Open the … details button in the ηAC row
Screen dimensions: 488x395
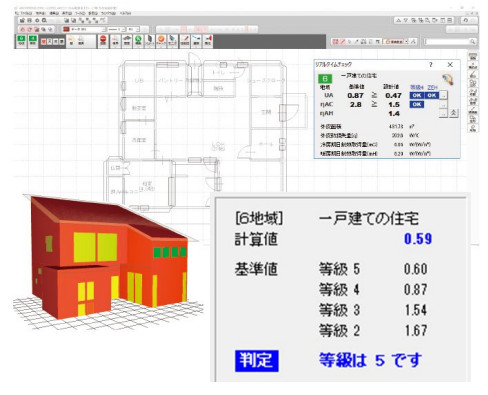pos(443,105)
